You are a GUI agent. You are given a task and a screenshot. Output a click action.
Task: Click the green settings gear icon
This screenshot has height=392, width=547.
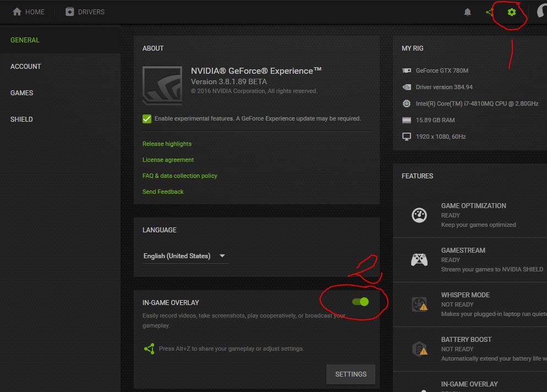tap(511, 12)
